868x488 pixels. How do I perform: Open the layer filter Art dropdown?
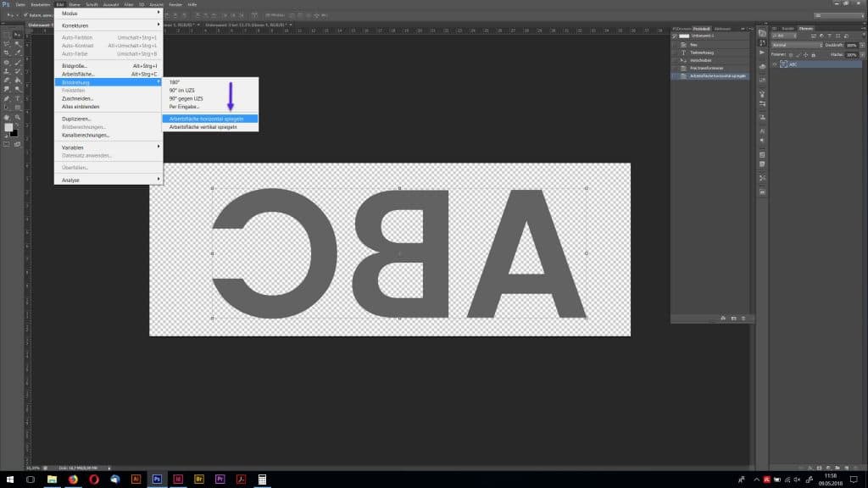785,36
